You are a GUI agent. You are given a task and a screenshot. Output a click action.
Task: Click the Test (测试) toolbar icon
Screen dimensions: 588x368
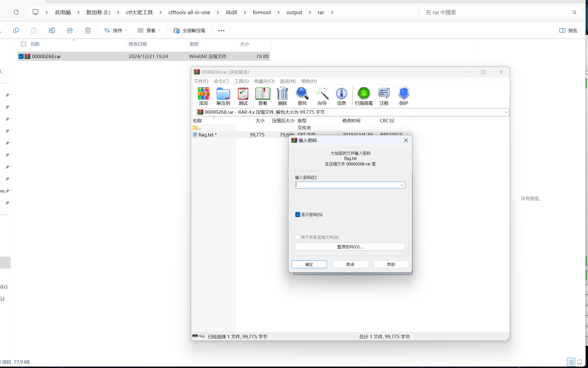tap(243, 96)
